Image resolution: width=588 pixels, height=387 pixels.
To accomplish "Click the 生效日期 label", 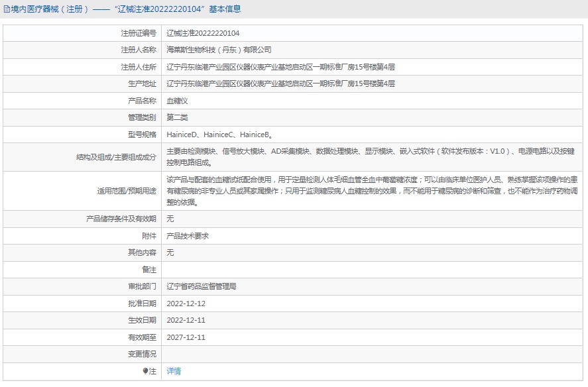I will tap(142, 320).
